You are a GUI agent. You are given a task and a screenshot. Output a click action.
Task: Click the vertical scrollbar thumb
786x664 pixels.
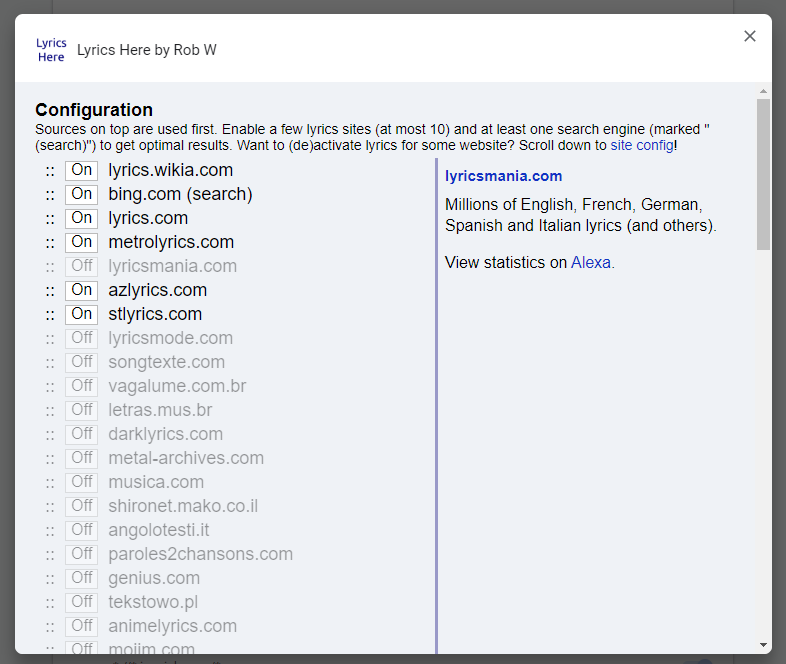[763, 174]
